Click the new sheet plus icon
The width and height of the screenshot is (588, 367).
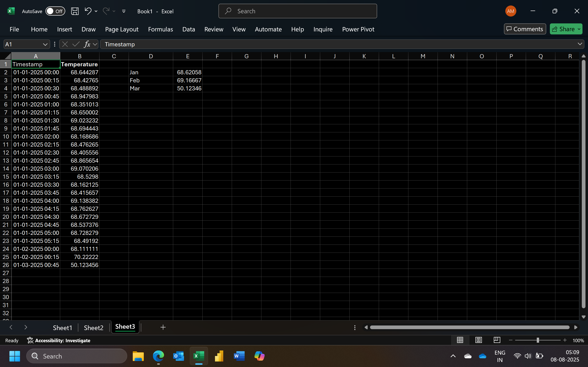click(x=163, y=328)
